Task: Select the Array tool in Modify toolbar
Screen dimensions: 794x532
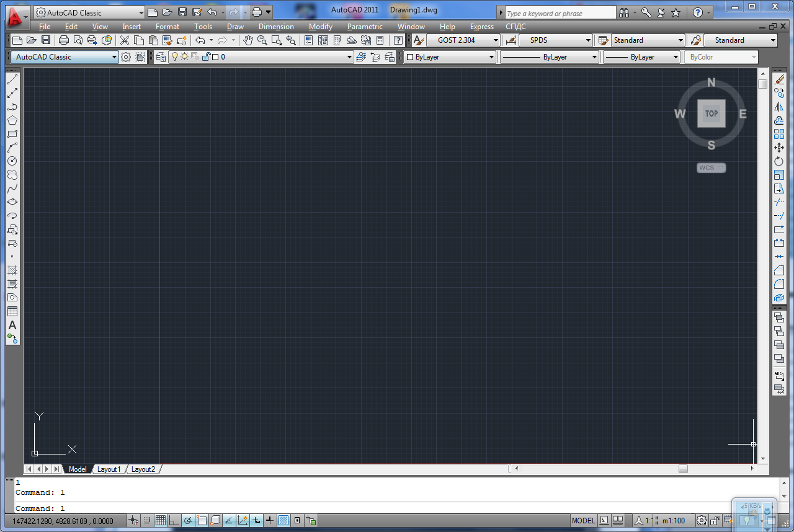Action: (780, 134)
